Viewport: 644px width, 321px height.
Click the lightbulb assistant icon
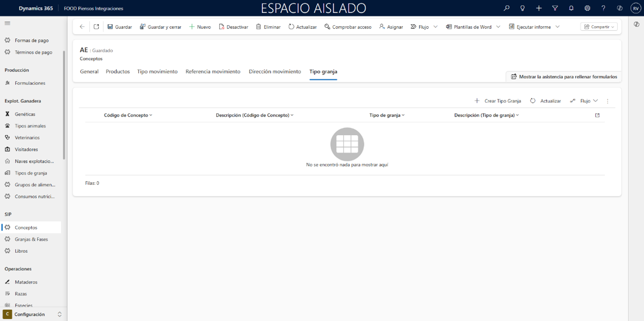[x=523, y=8]
